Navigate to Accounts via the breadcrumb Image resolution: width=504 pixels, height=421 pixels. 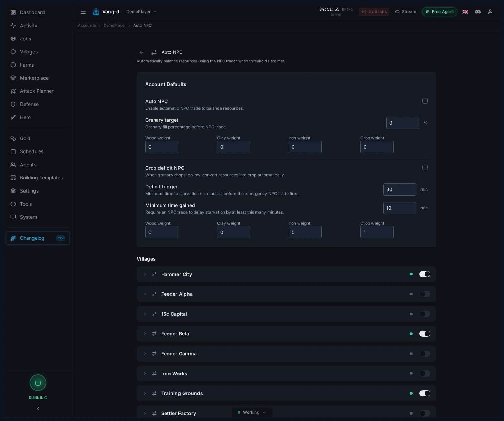(87, 25)
